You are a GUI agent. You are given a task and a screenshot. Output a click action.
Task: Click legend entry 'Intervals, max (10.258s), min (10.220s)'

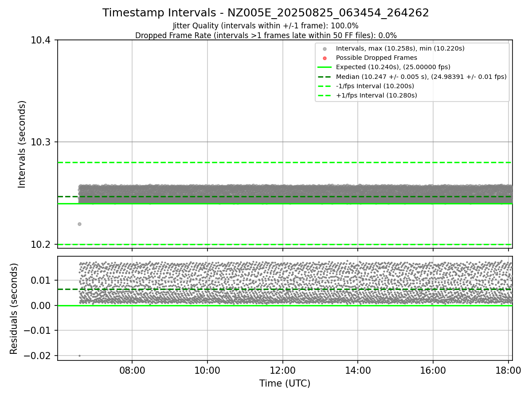click(400, 48)
